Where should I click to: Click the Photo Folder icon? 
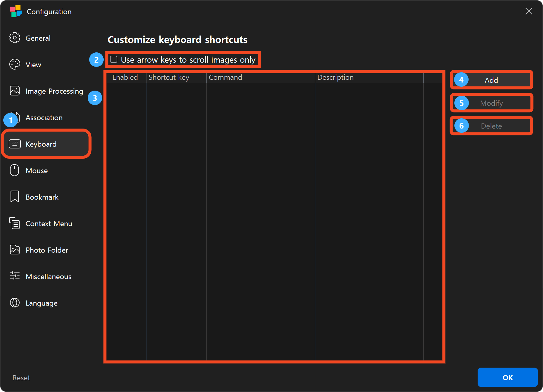point(15,250)
